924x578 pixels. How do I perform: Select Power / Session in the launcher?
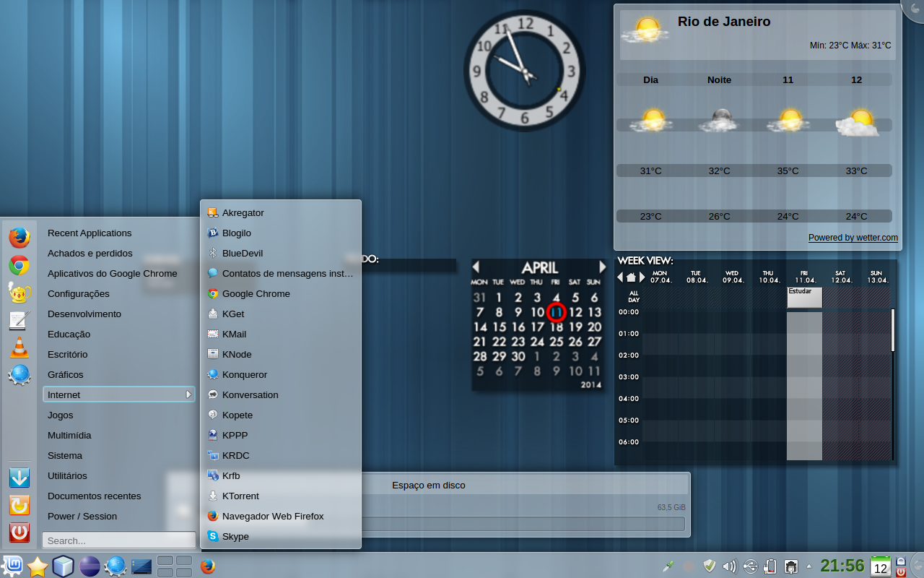click(119, 516)
